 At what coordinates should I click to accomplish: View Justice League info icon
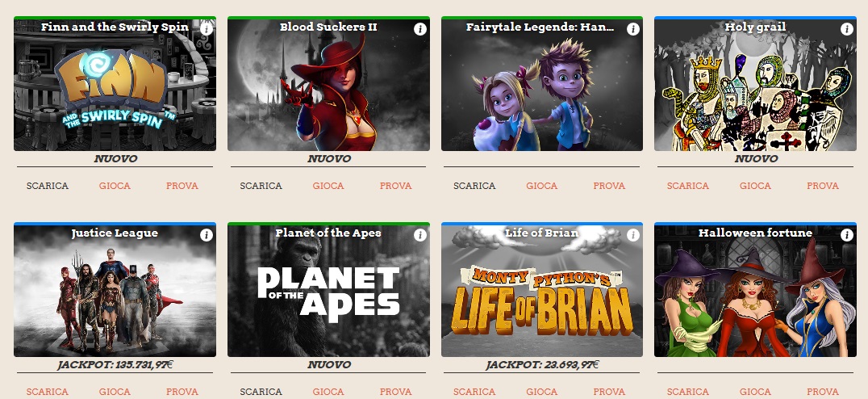point(207,235)
